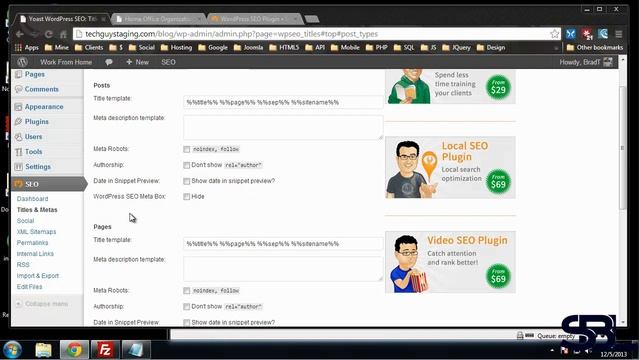Image resolution: width=640 pixels, height=360 pixels.
Task: Click SEO in the admin bar
Action: (x=168, y=62)
